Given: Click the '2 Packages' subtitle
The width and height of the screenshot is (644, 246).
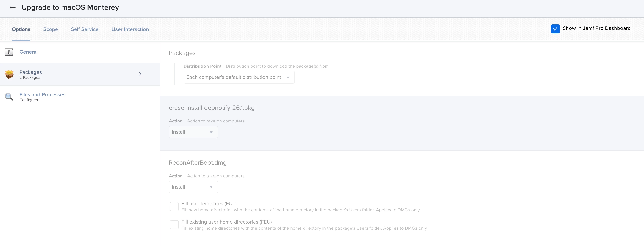Looking at the screenshot, I should pos(30,77).
